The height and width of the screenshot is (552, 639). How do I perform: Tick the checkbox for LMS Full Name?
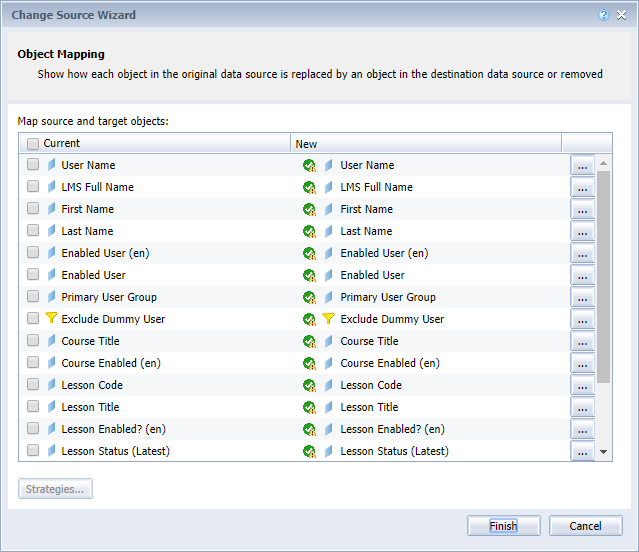(33, 187)
